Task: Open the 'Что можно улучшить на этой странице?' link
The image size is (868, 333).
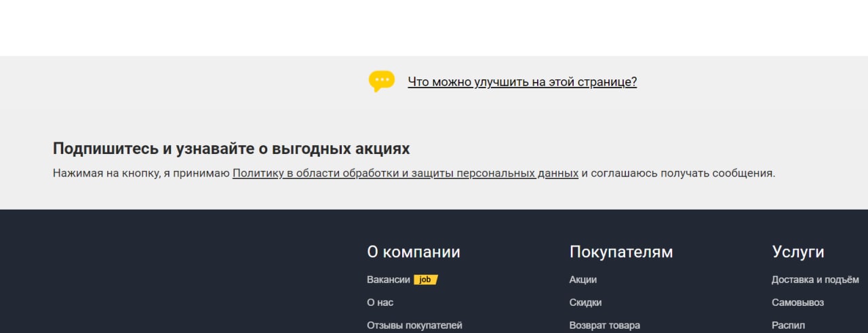Action: 522,82
